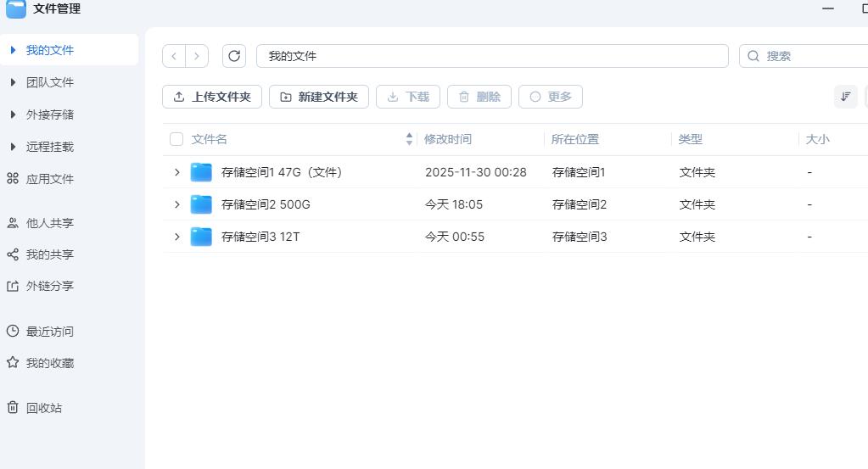Expand the 外接存储 tree node arrow

click(x=14, y=114)
